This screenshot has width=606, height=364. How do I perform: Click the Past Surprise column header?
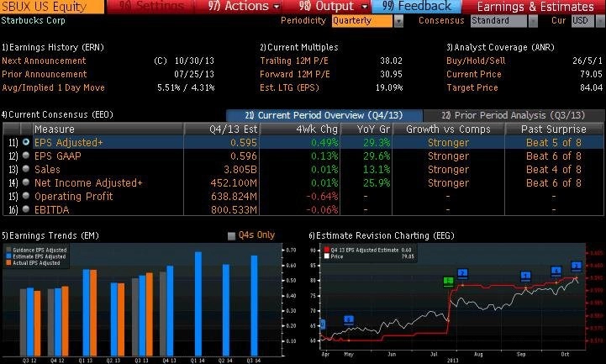tap(554, 129)
